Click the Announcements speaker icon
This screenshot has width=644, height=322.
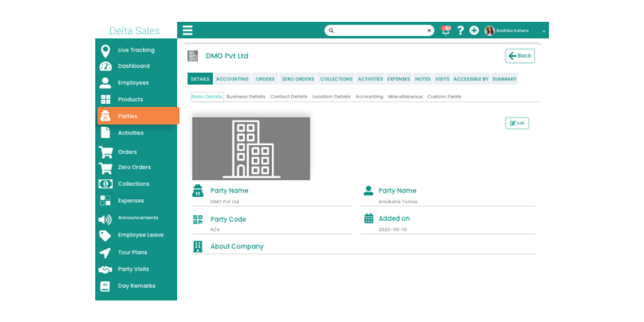[105, 220]
